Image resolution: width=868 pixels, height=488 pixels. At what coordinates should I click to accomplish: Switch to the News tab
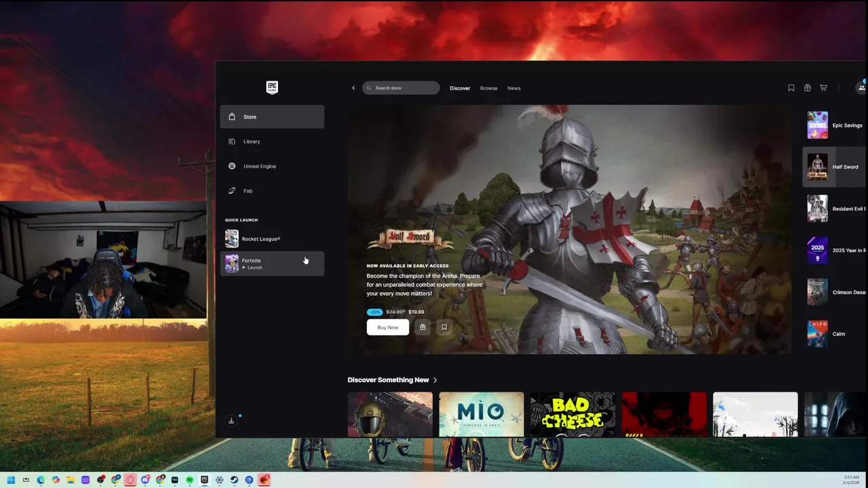point(514,88)
